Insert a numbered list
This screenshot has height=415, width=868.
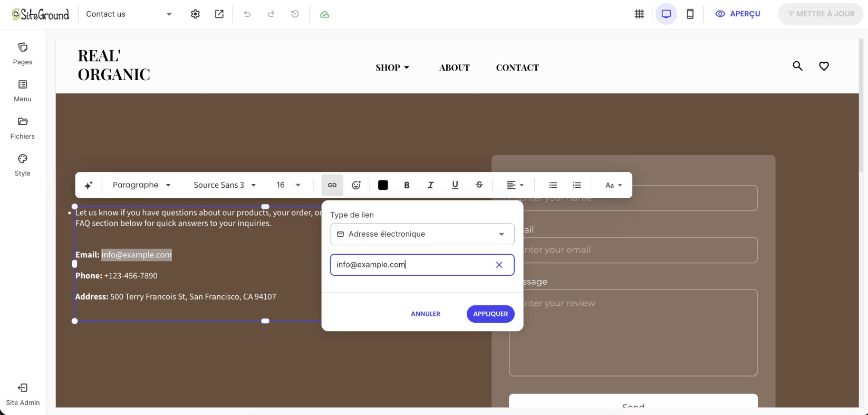577,185
